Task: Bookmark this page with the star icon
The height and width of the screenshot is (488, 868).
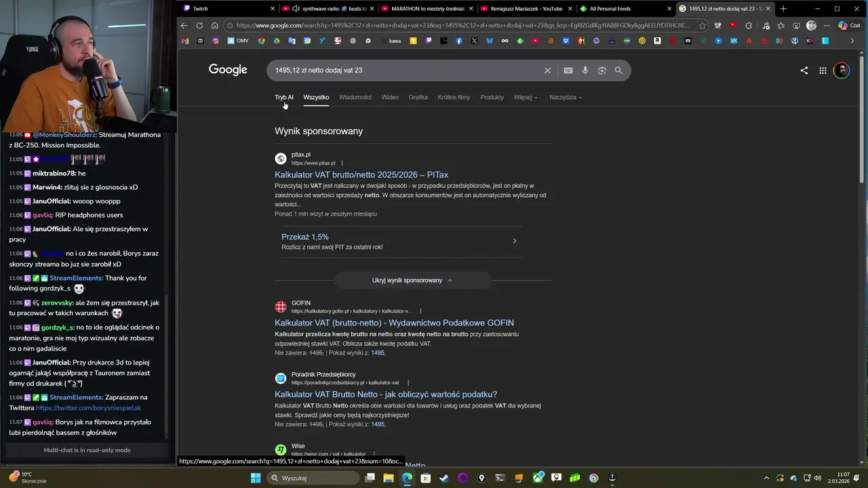Action: tap(703, 26)
